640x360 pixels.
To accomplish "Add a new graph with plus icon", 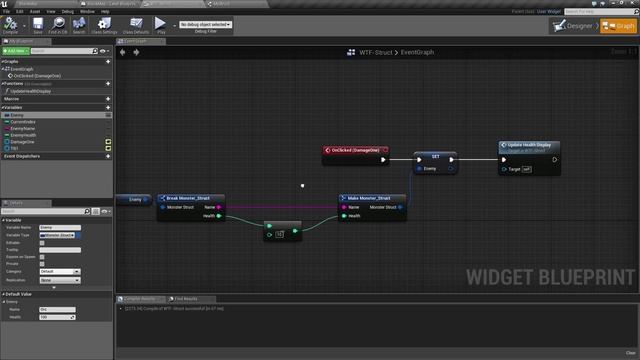I will pos(108,62).
